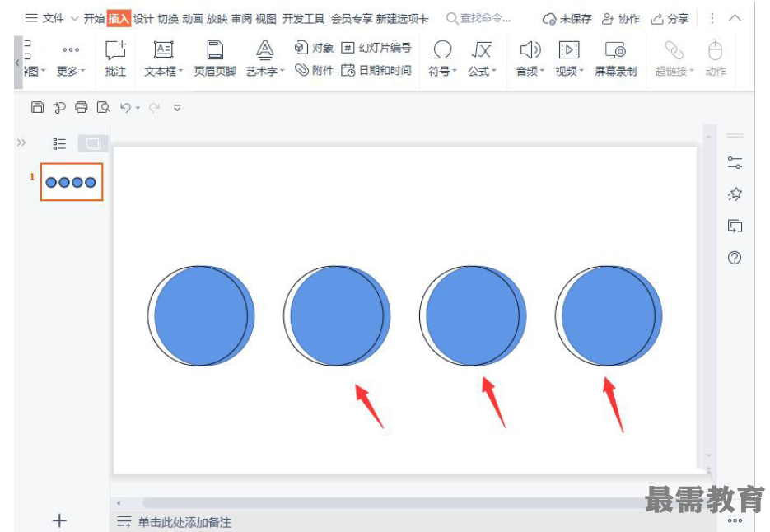Open the 动画 tab

click(x=192, y=19)
